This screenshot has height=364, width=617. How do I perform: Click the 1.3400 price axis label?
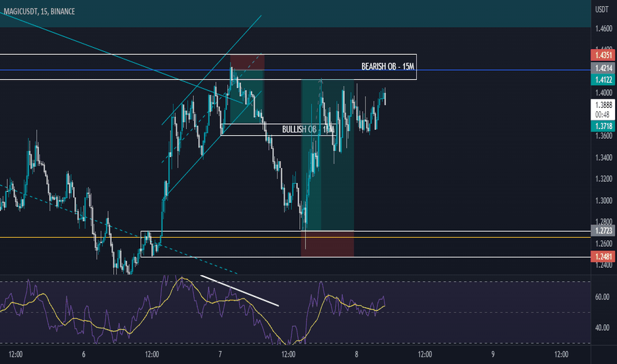[x=604, y=158]
